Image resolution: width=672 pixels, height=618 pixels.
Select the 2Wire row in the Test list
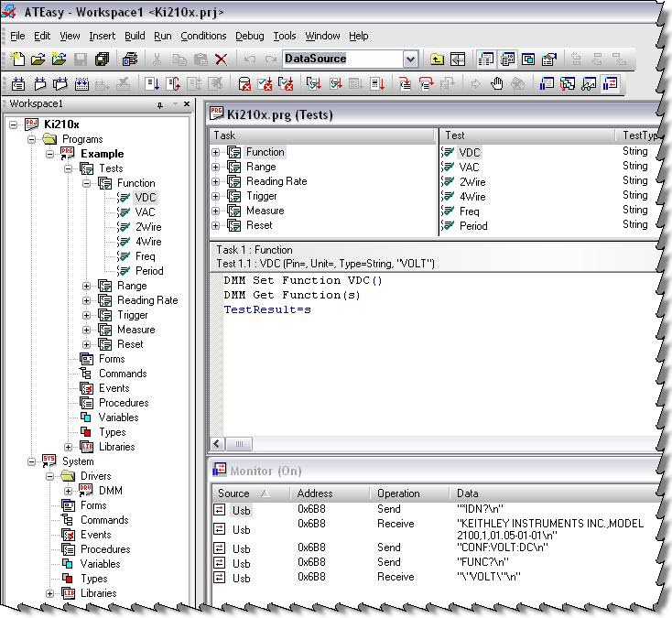(x=472, y=182)
